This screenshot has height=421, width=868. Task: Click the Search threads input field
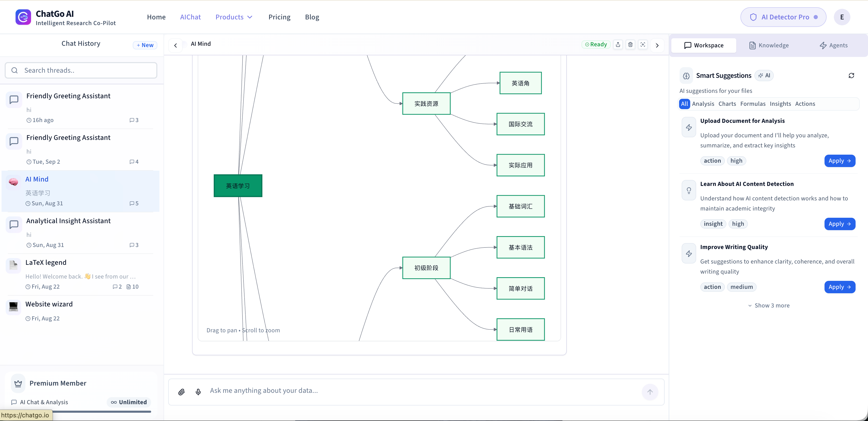[81, 70]
